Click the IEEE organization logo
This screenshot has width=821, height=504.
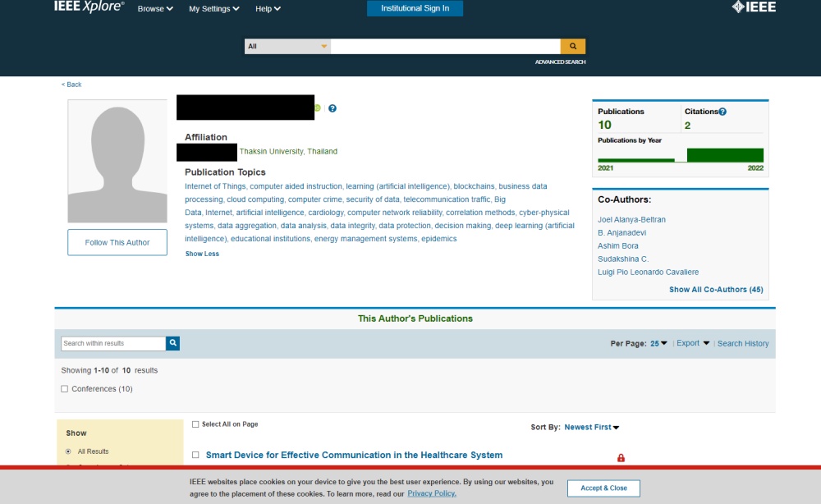pos(754,7)
